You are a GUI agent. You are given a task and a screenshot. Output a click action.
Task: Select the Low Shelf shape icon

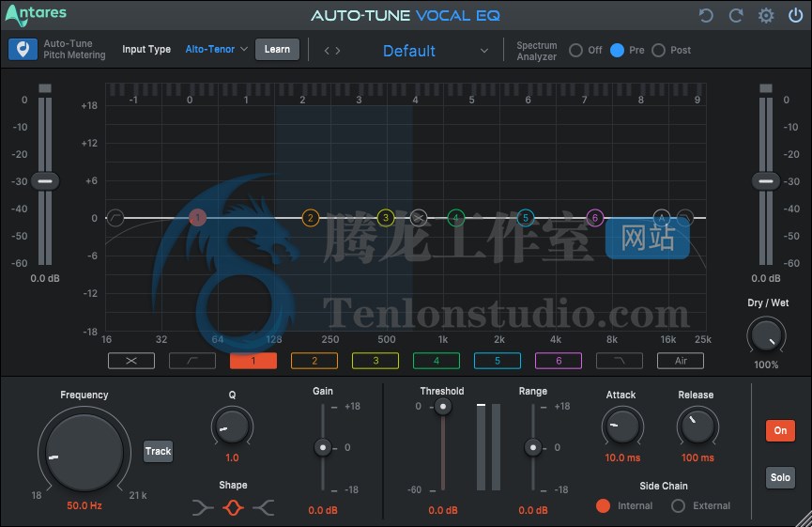203,508
